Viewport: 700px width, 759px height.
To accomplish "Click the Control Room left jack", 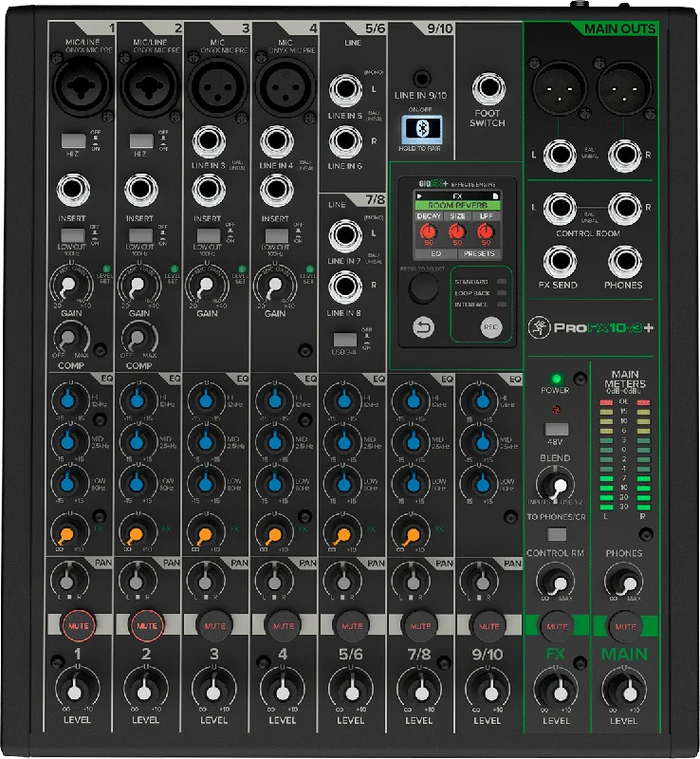I will [x=560, y=208].
